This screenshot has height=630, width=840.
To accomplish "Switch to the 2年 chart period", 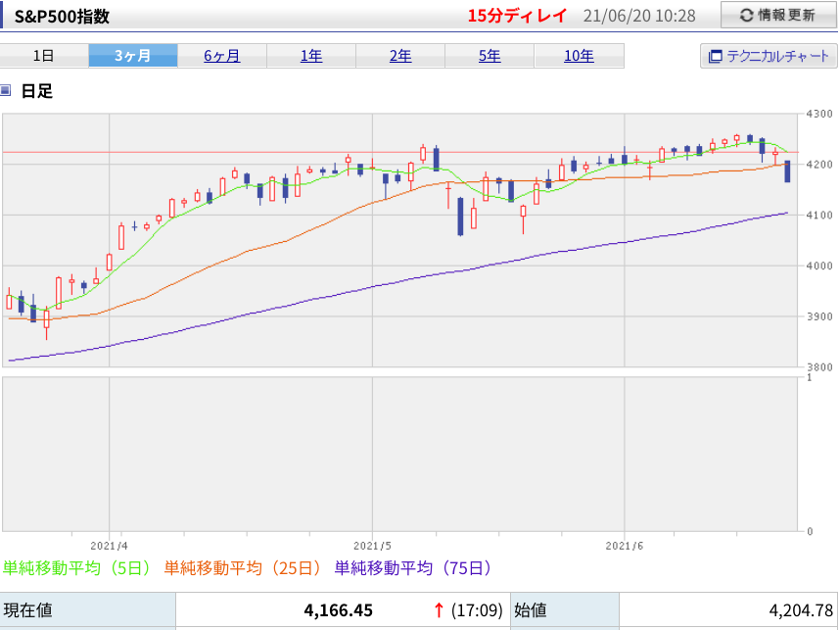I will pos(400,56).
